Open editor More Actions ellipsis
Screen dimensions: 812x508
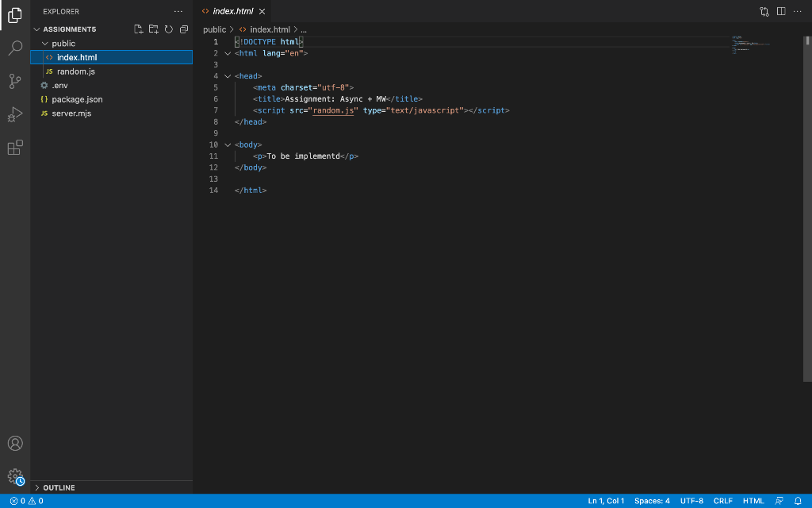(x=798, y=11)
